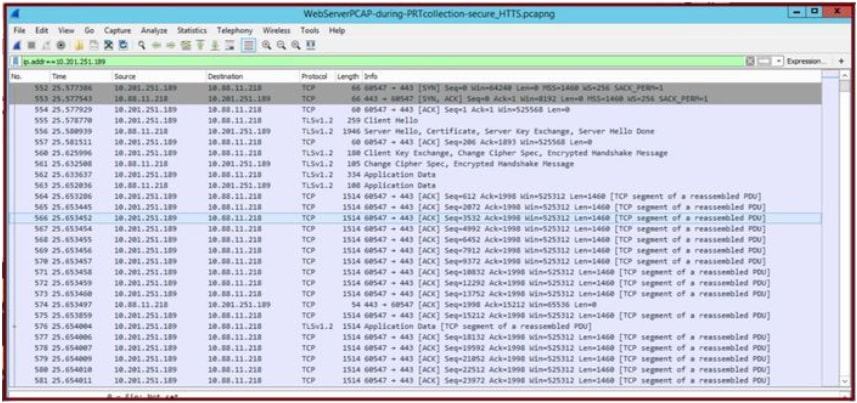Image resolution: width=857 pixels, height=403 pixels.
Task: Close this capture file
Action: [109, 45]
